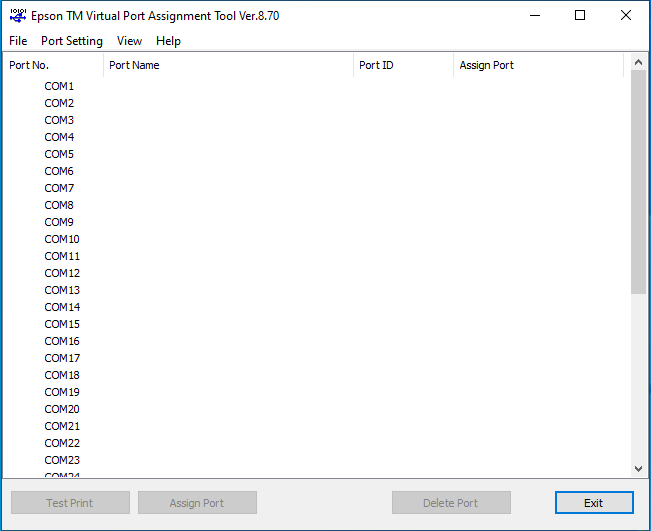Sort by Port No. column header
The height and width of the screenshot is (531, 651).
click(53, 65)
